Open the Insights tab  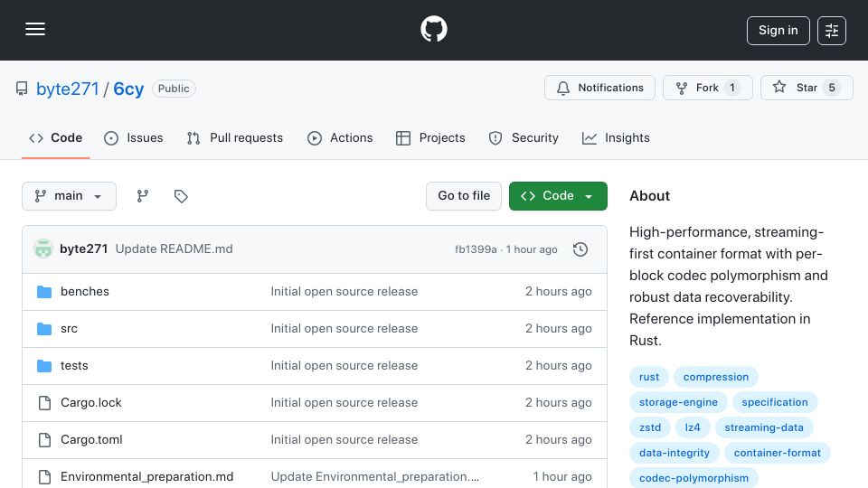click(616, 137)
